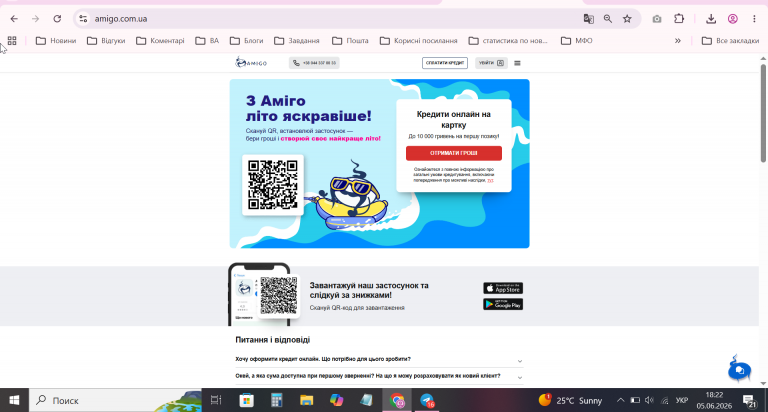Click the ОТРИМАТИ ГРОШІ button
The width and height of the screenshot is (768, 412).
454,153
